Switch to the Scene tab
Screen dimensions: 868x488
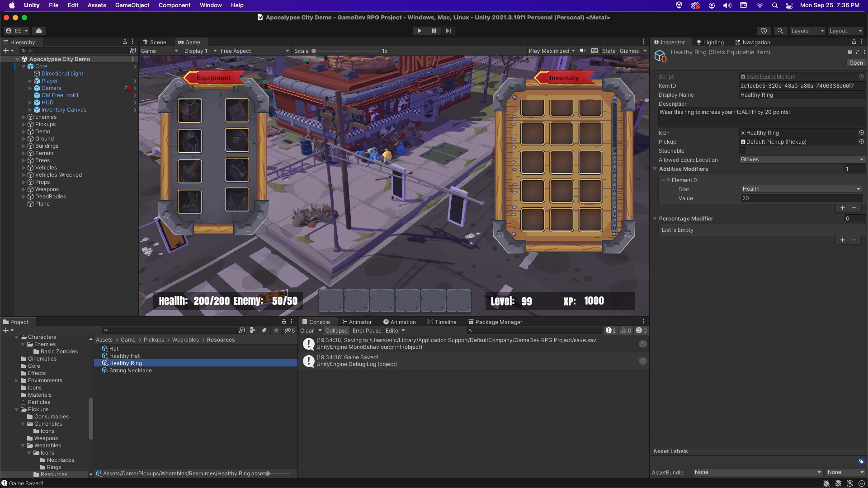pyautogui.click(x=155, y=42)
